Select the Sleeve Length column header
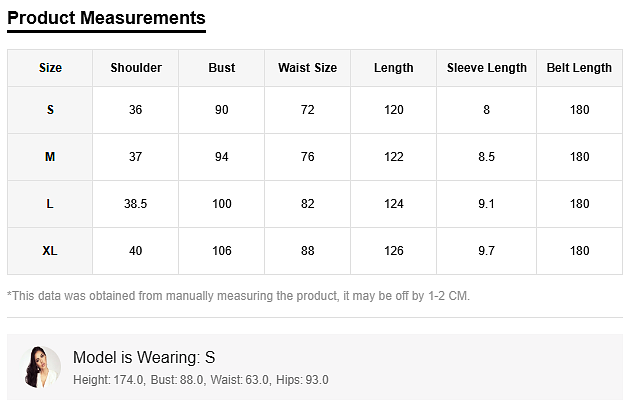 [x=487, y=68]
